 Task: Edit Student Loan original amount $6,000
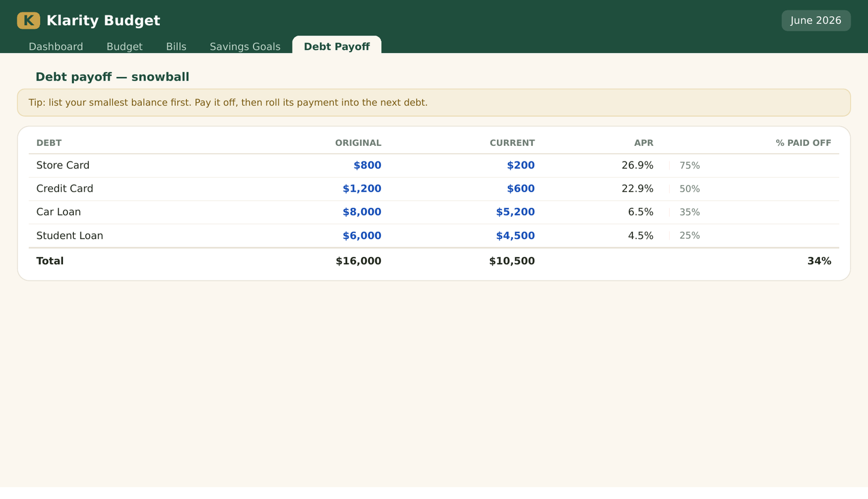362,235
